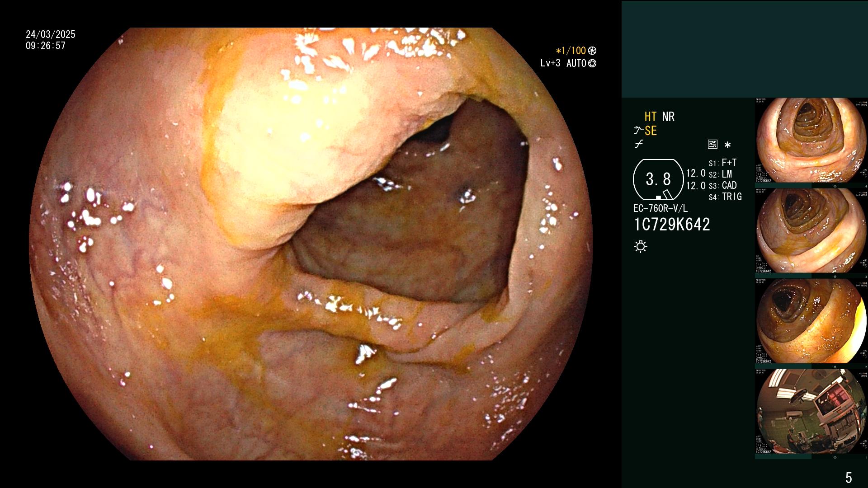
Task: Click the *1/100 shutter speed value
Action: [571, 51]
